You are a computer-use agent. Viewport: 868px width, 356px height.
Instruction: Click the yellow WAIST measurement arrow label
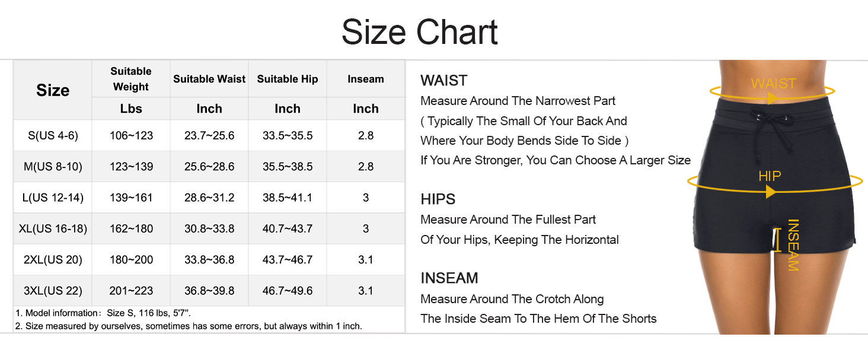click(x=773, y=84)
